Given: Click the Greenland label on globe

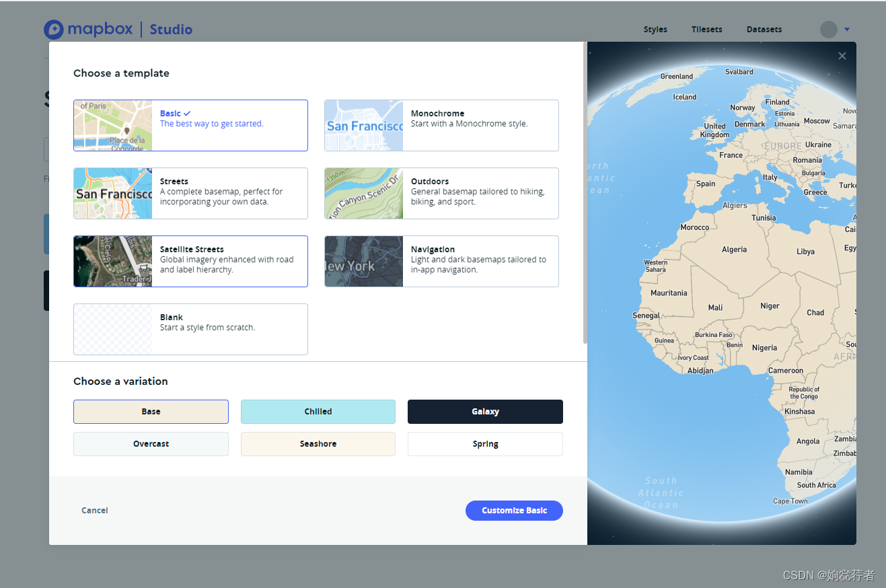Looking at the screenshot, I should [x=677, y=76].
